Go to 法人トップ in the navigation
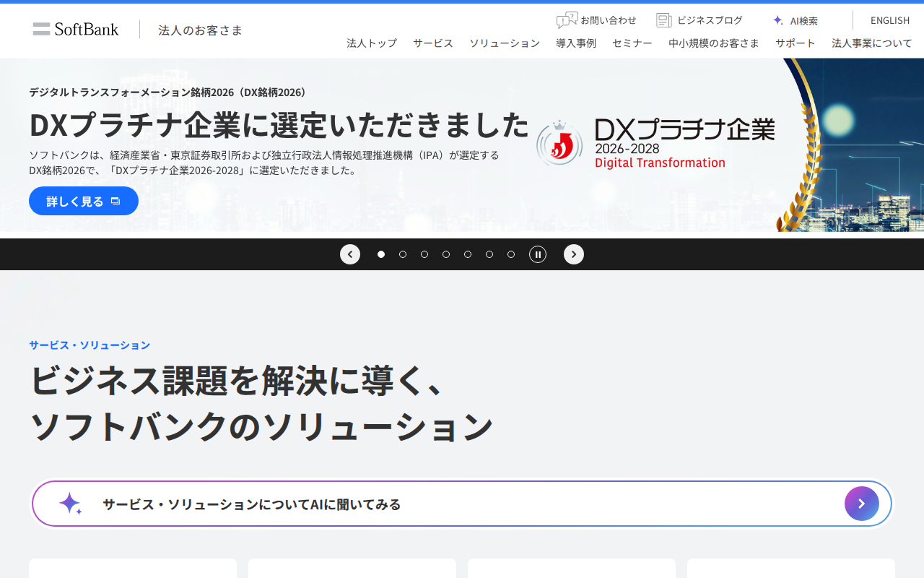 click(x=372, y=43)
